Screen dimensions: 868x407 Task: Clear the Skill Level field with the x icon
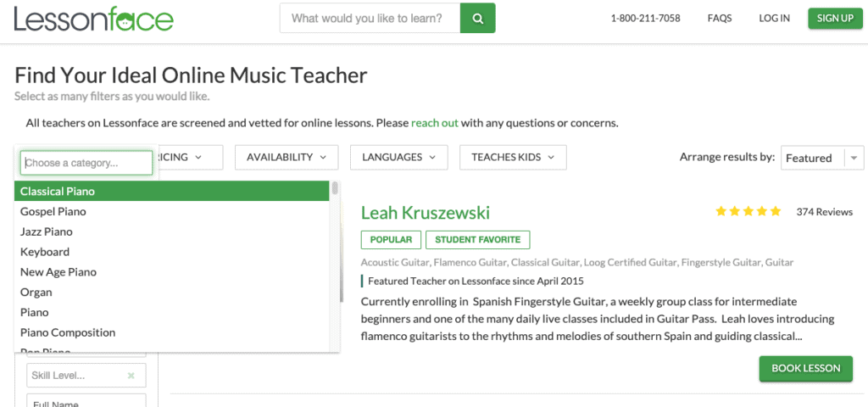[131, 376]
